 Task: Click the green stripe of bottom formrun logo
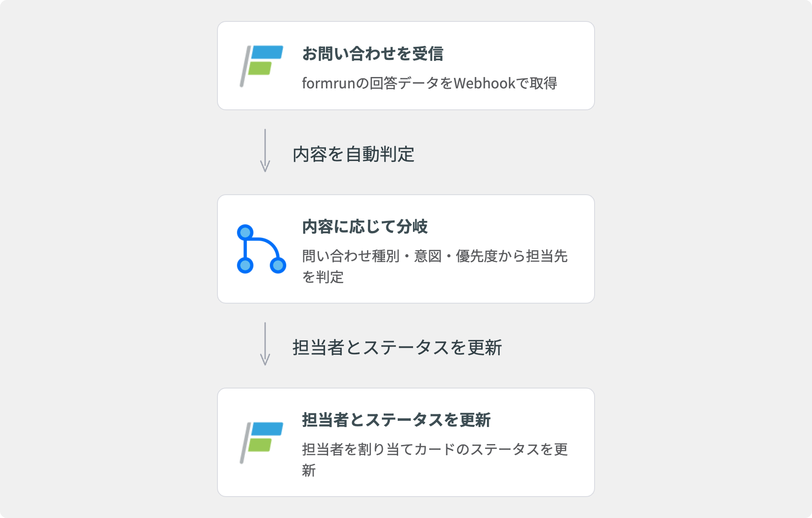pyautogui.click(x=260, y=445)
